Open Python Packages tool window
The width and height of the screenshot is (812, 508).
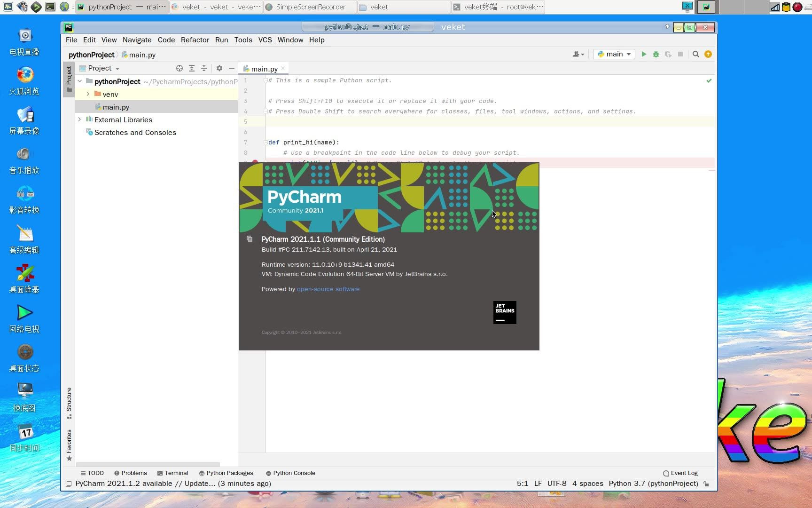click(x=226, y=473)
